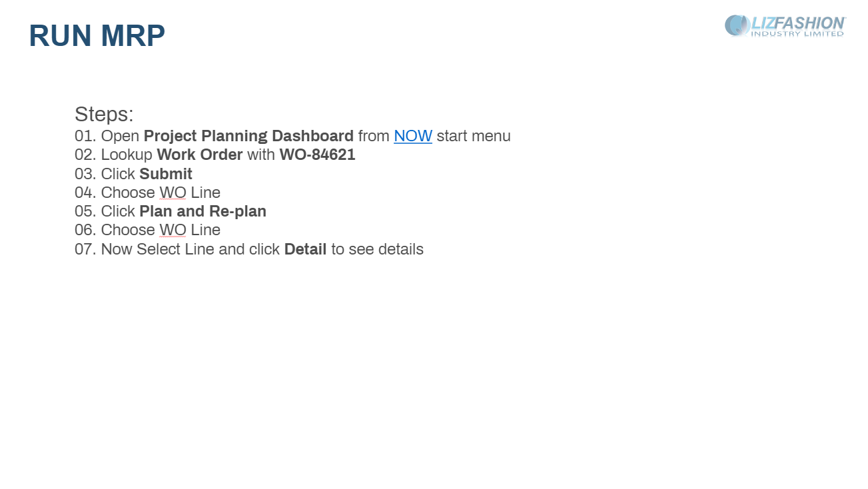
Task: Select the RUN MRP slide title
Action: point(97,35)
